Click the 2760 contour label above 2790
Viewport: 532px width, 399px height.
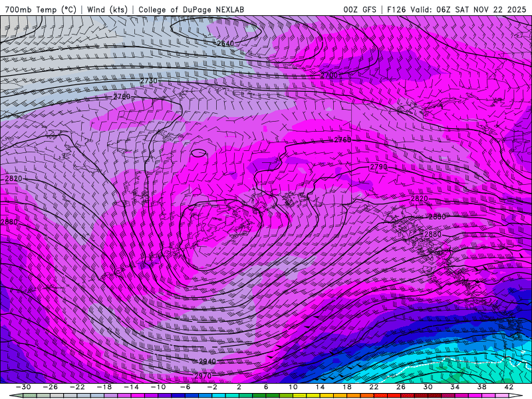click(x=342, y=140)
